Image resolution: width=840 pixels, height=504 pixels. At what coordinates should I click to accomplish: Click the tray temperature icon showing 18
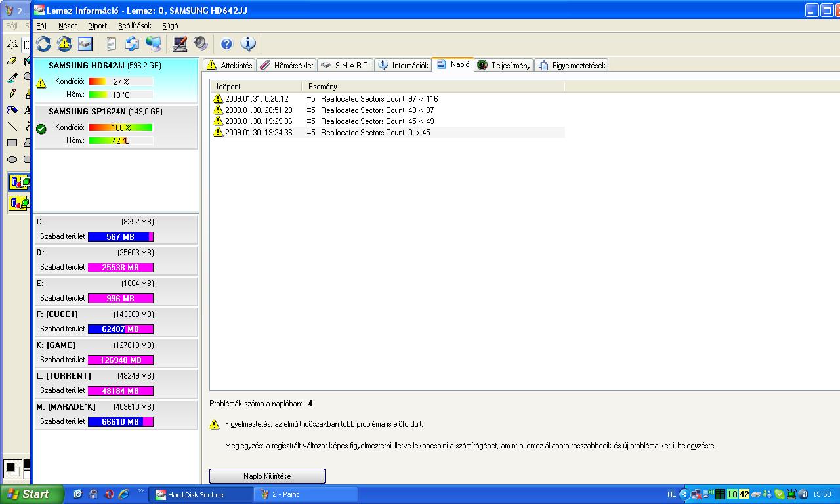click(x=732, y=494)
